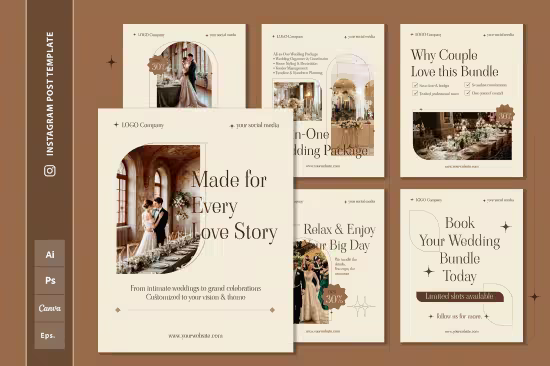Screen dimensions: 550x366
Task: Check the 'Trusted professional' checkbox
Action: pos(415,93)
